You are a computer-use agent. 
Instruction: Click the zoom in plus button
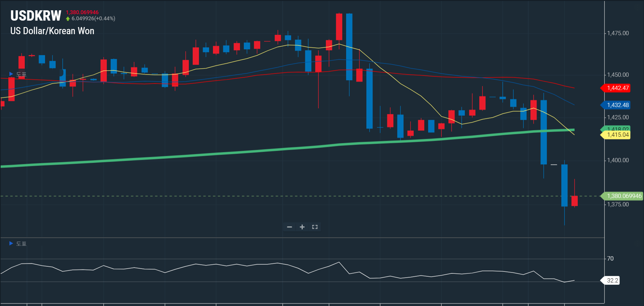tap(302, 227)
